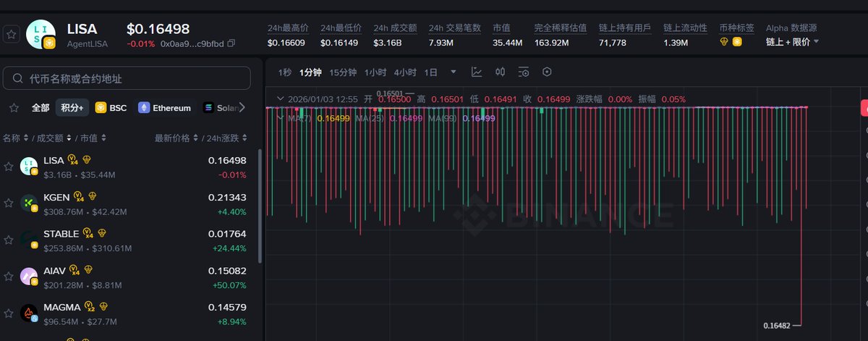Image resolution: width=868 pixels, height=341 pixels.
Task: Star the KGEN row in token list
Action: tap(9, 204)
